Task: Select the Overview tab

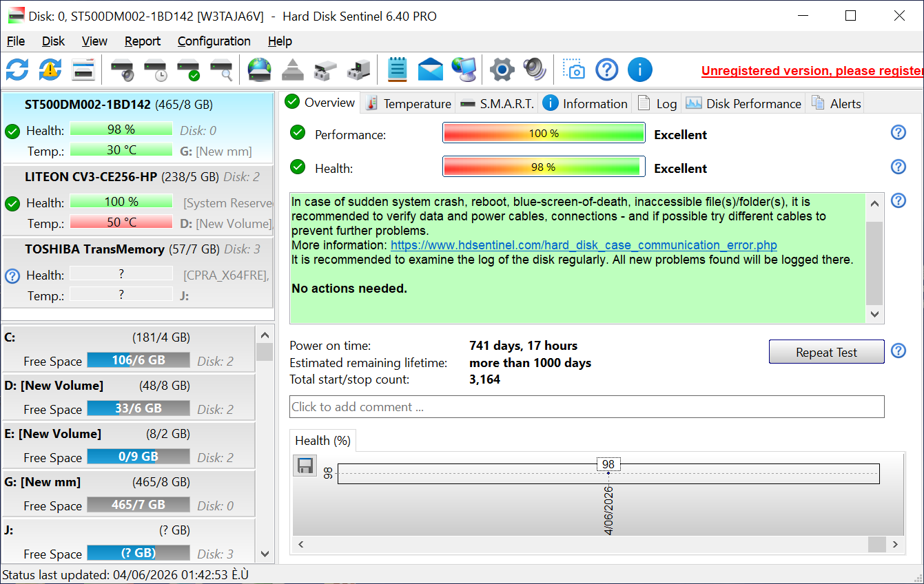Action: pyautogui.click(x=320, y=102)
